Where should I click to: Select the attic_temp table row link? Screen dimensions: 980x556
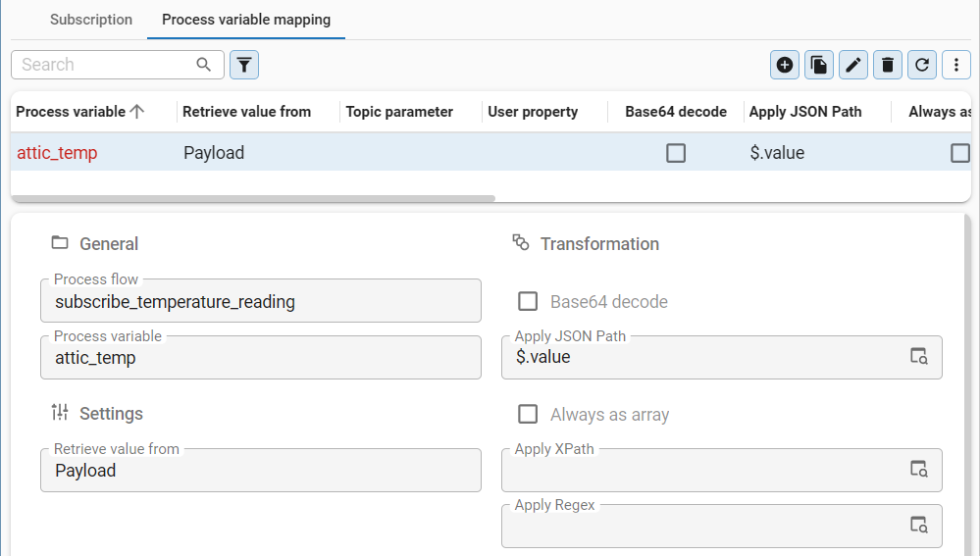[57, 152]
